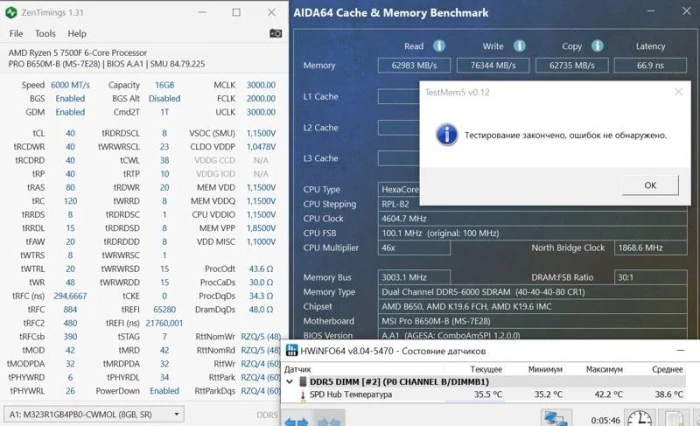Viewport: 700px width, 426px height.
Task: Click the tREFI 65280 value
Action: tap(164, 309)
